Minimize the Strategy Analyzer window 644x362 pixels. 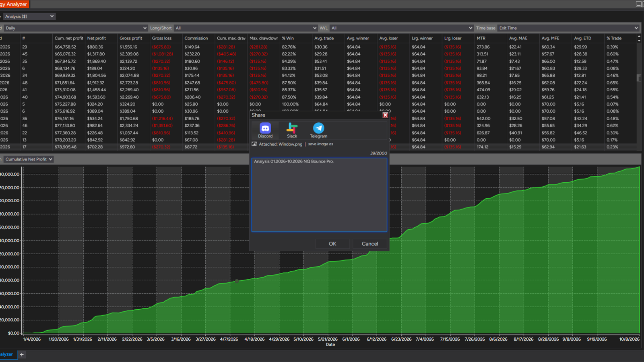(638, 4)
